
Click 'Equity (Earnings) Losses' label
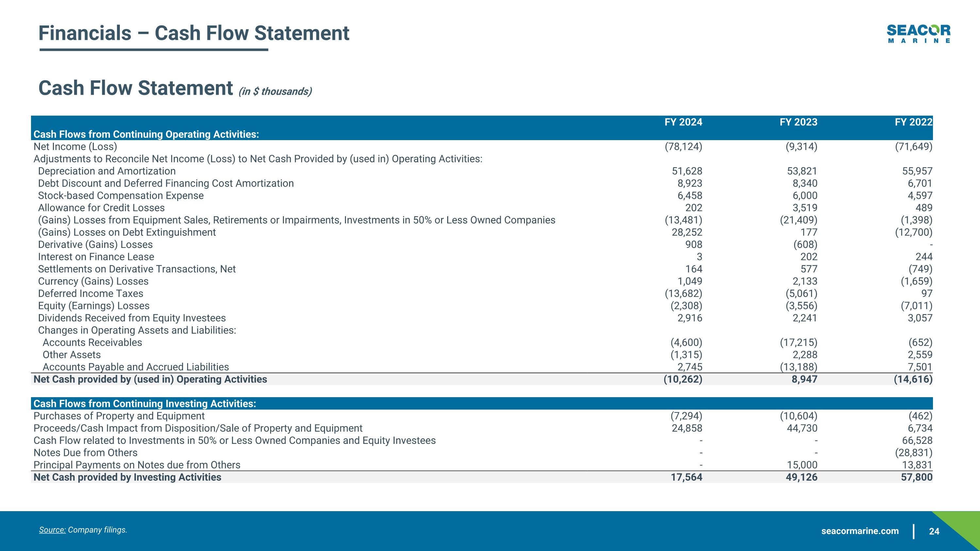[93, 306]
